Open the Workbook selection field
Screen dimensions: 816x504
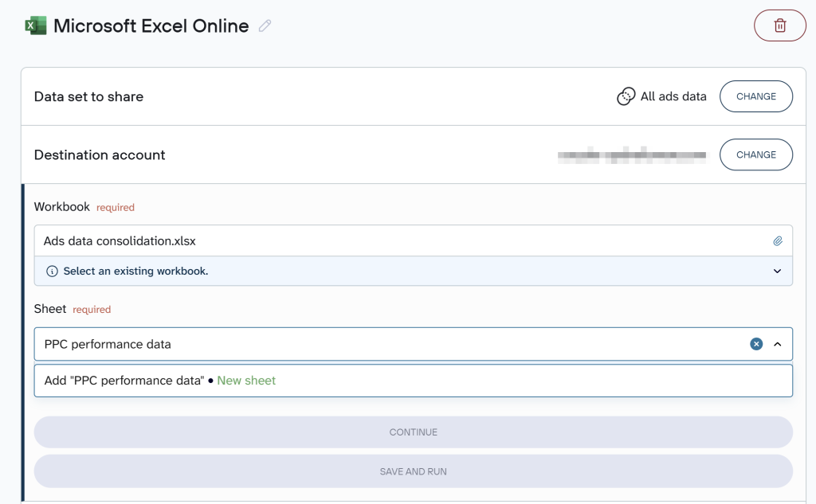(398, 240)
